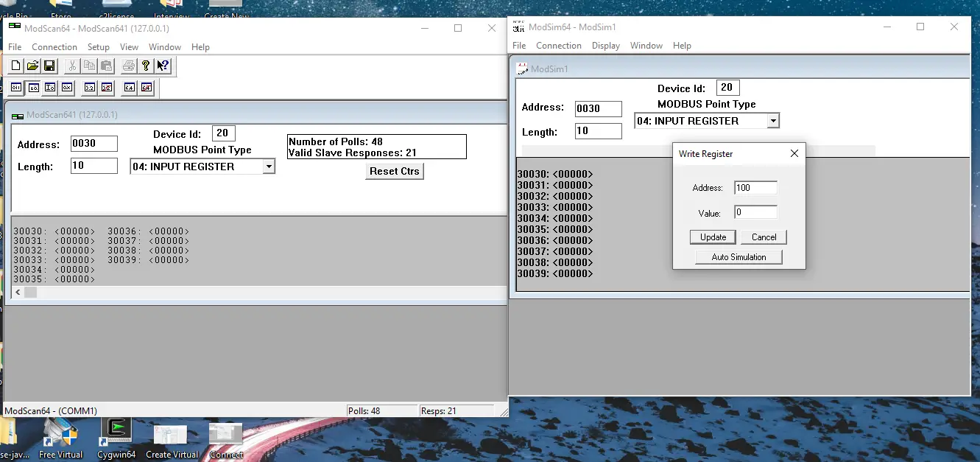The height and width of the screenshot is (462, 980).
Task: Expand MODBUS Point Type dropdown in ModSim1
Action: point(773,121)
